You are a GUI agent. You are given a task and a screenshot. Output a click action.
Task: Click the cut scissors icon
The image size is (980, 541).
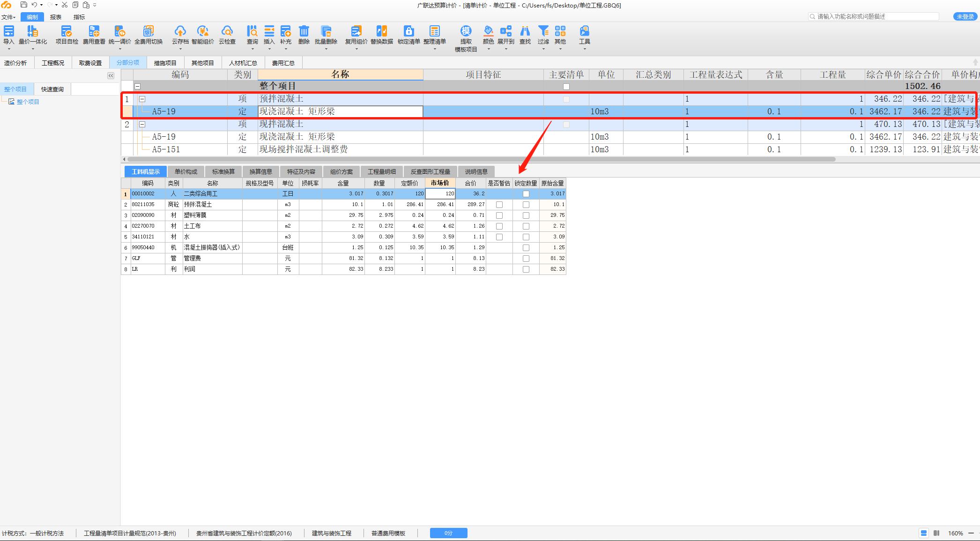coord(65,5)
